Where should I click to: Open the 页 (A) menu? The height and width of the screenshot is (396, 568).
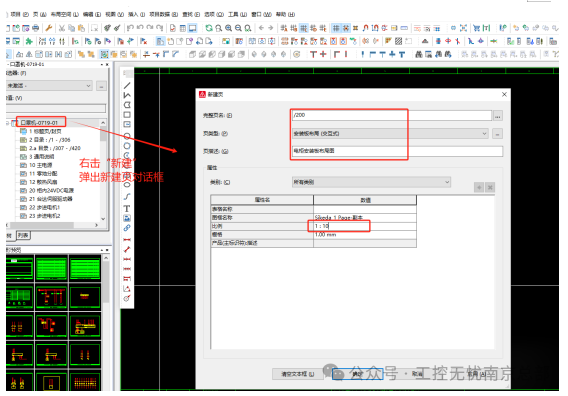(39, 14)
